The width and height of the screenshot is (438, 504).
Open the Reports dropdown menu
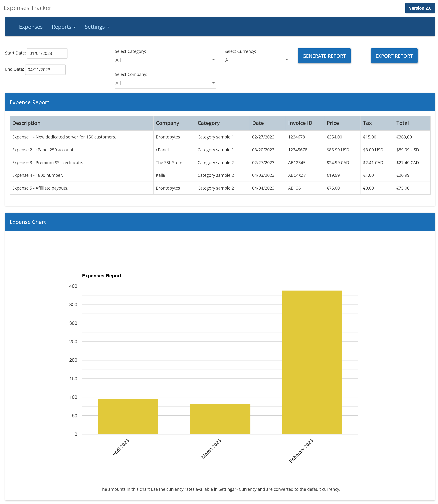click(63, 27)
